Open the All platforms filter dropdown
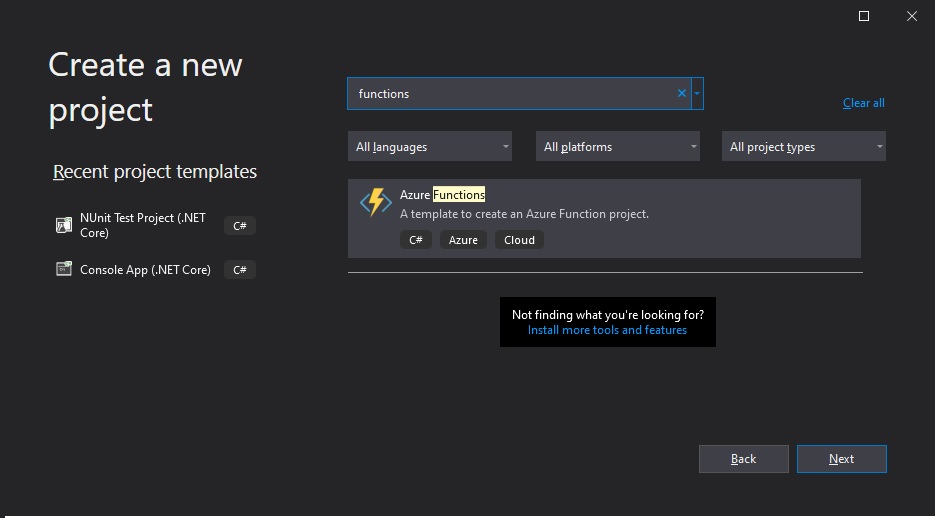Screen dimensions: 936x518 pyautogui.click(x=618, y=146)
